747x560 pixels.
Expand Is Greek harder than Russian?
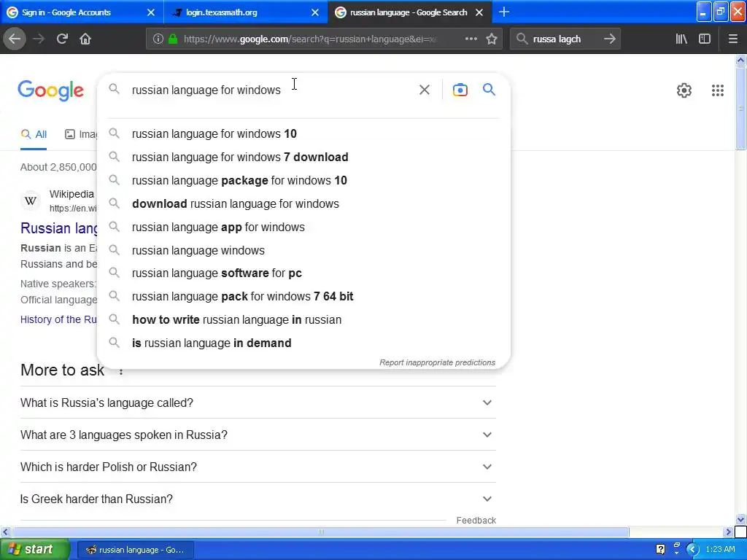(x=258, y=499)
